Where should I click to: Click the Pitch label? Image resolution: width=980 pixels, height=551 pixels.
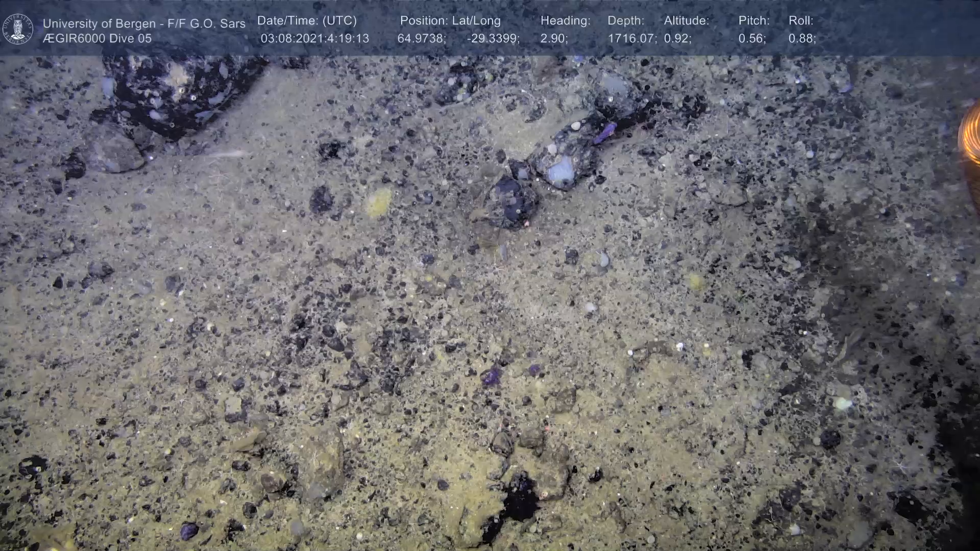coord(754,21)
